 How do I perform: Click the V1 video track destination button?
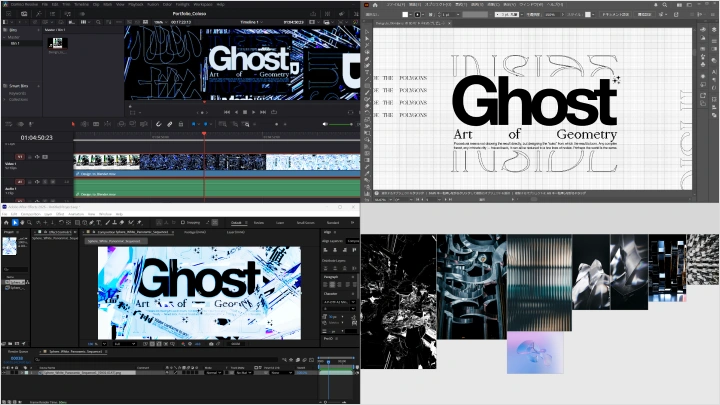(20, 157)
